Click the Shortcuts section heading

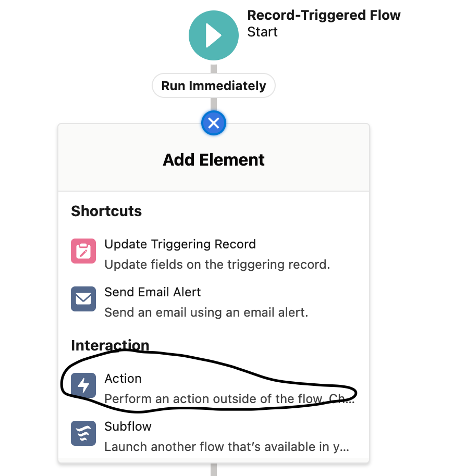coord(106,211)
